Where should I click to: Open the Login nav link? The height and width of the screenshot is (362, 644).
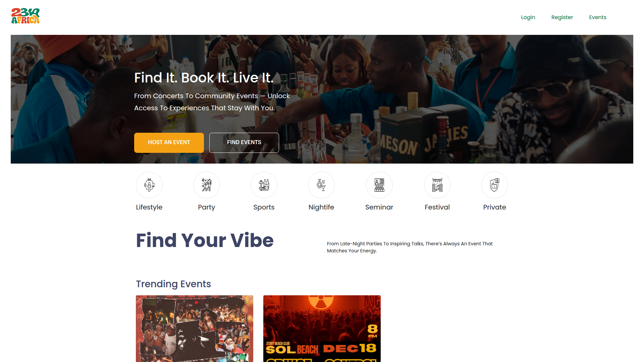coord(528,17)
